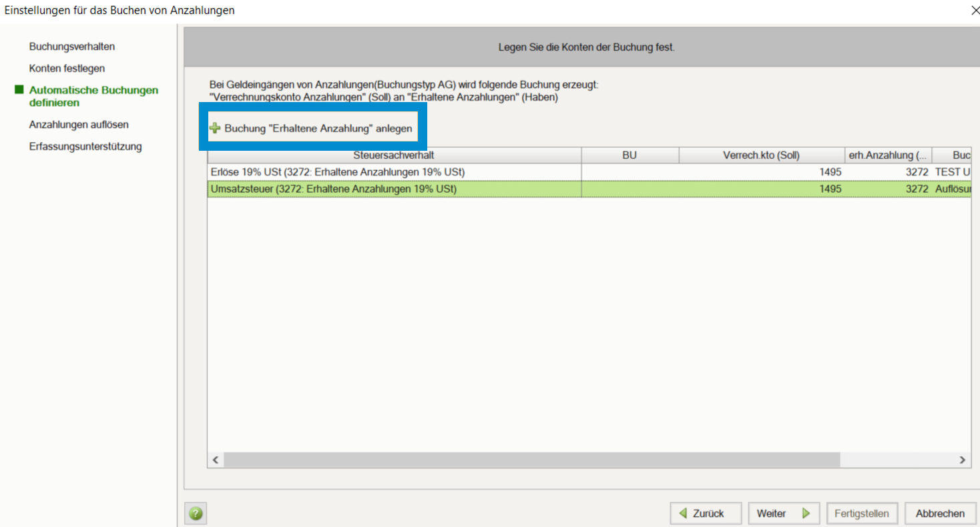Viewport: 980px width, 527px height.
Task: Click the green help question mark icon
Action: coord(196,514)
